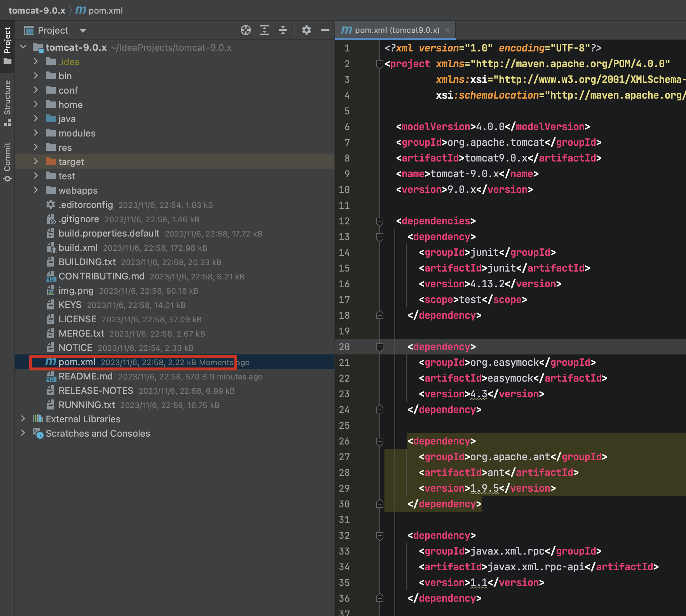The width and height of the screenshot is (686, 616).
Task: Select the target folder in project tree
Action: (x=71, y=162)
